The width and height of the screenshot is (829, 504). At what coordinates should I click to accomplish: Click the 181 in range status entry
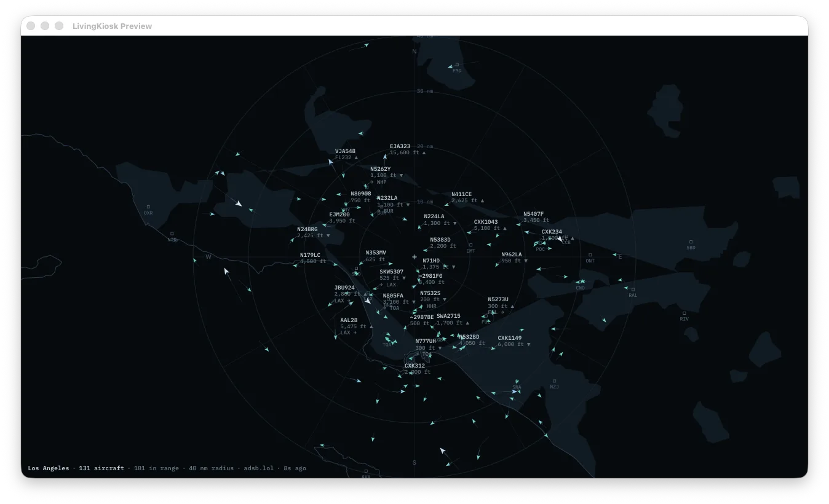tap(156, 468)
